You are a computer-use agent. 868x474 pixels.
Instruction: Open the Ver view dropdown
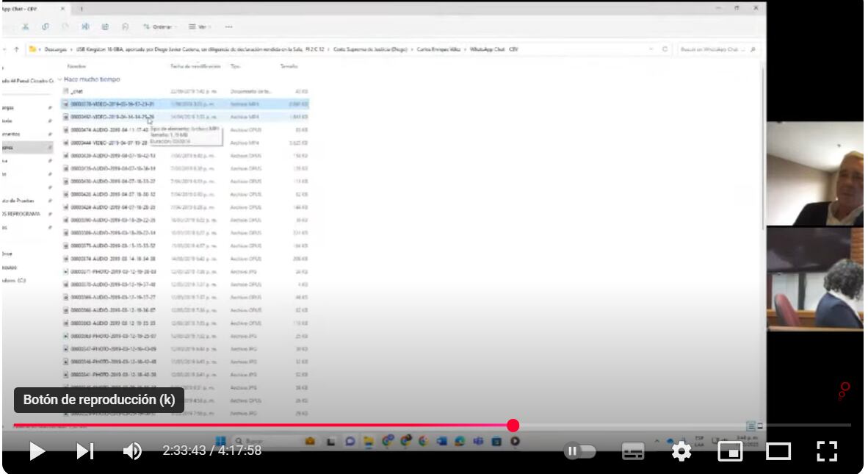[198, 26]
